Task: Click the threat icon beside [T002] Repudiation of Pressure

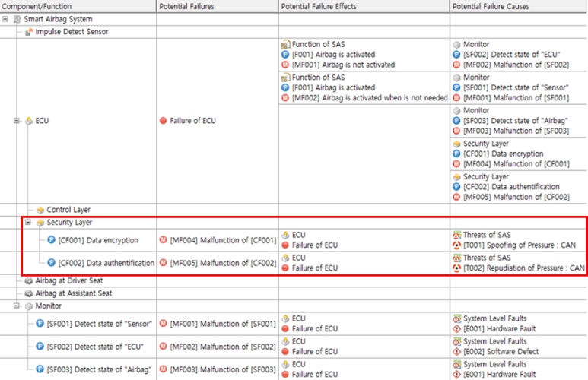Action: (x=456, y=268)
